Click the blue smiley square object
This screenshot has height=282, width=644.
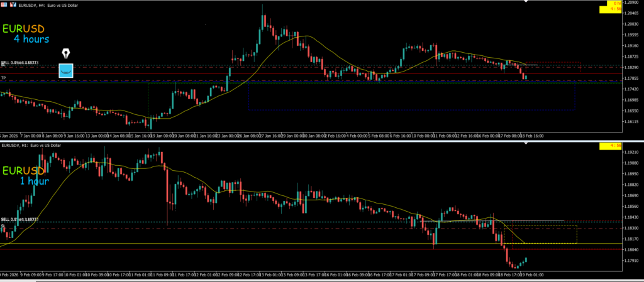[x=65, y=70]
